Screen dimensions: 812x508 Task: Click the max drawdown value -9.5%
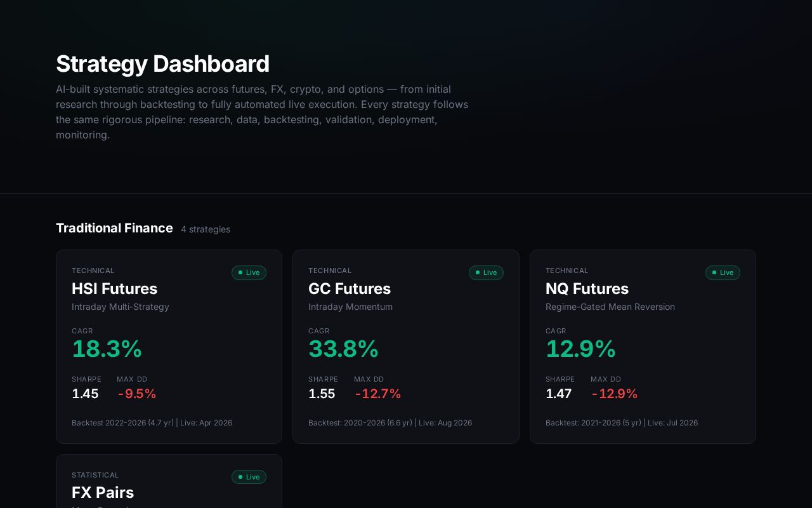point(136,394)
